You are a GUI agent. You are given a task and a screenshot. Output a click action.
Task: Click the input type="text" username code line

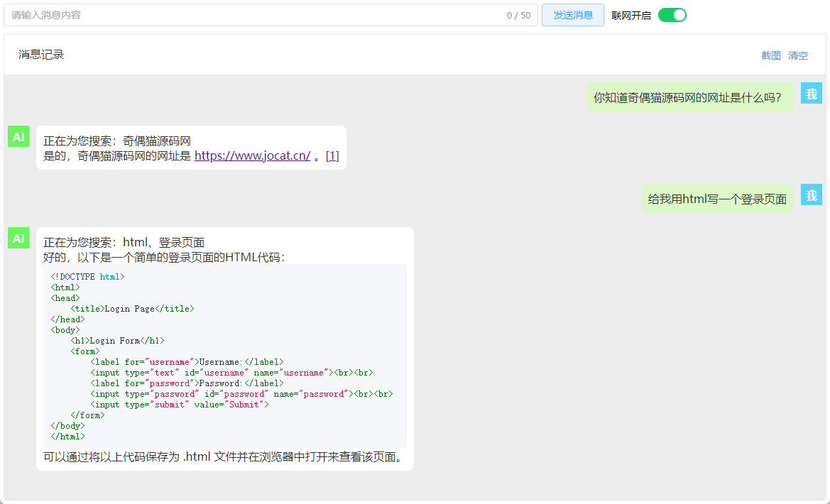[x=232, y=373]
